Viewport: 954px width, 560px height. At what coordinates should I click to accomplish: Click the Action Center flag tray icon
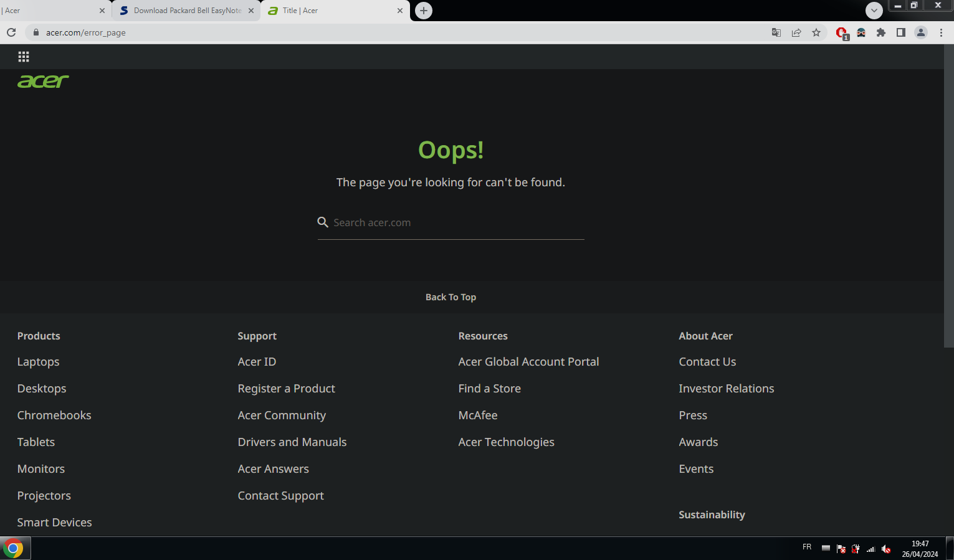coord(841,549)
